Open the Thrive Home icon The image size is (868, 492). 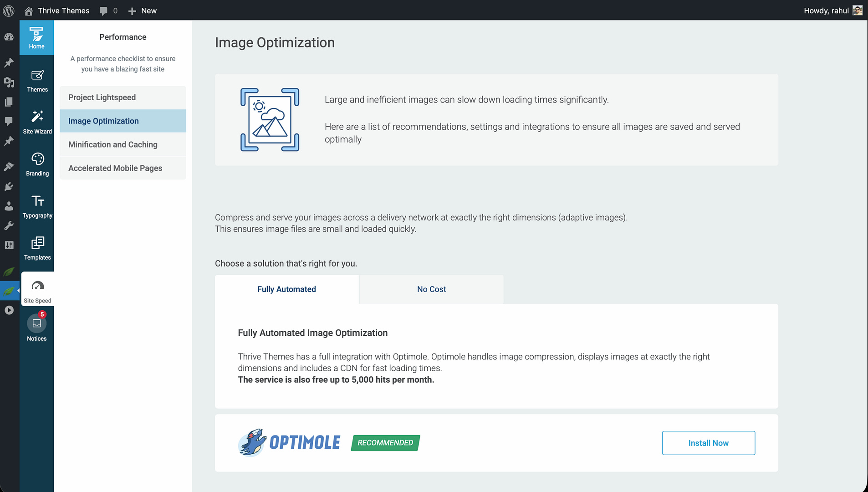tap(36, 37)
